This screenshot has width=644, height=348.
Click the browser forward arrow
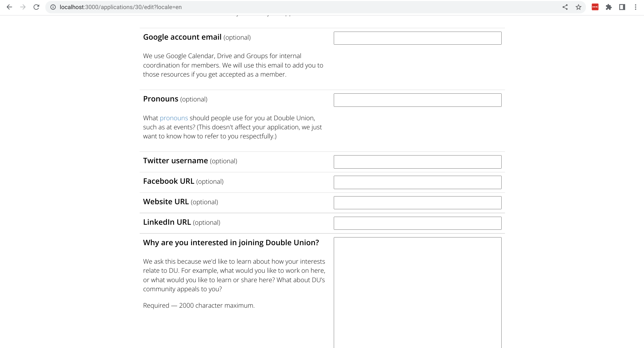tap(23, 7)
